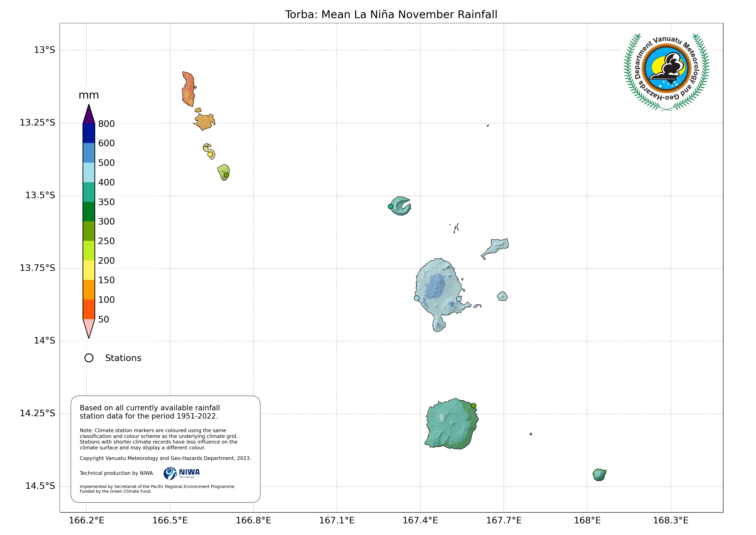Click station marker on large island's east coast
The image size is (756, 535).
459,299
